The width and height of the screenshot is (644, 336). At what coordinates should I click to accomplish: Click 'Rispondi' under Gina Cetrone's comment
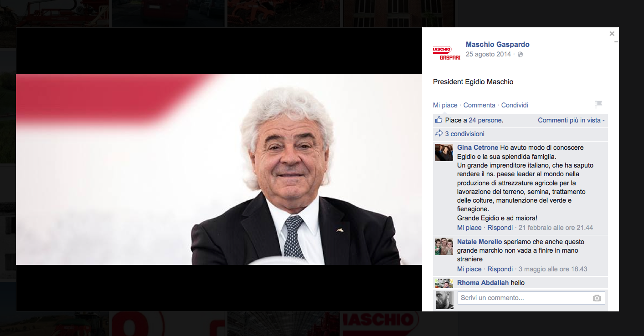pyautogui.click(x=500, y=227)
